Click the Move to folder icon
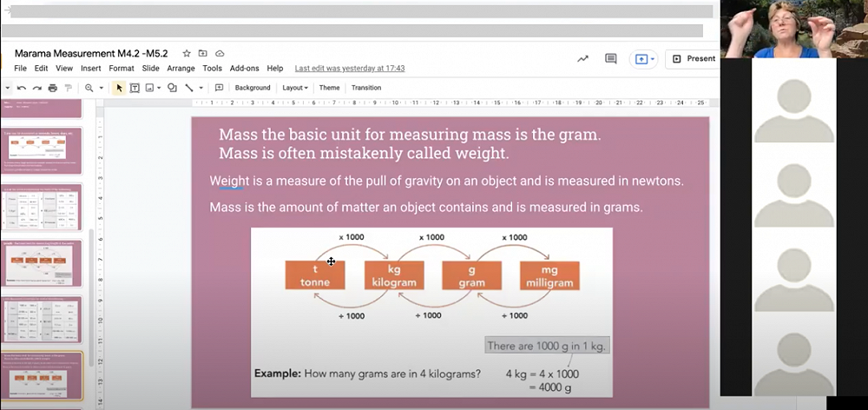This screenshot has height=410, width=868. coord(203,53)
